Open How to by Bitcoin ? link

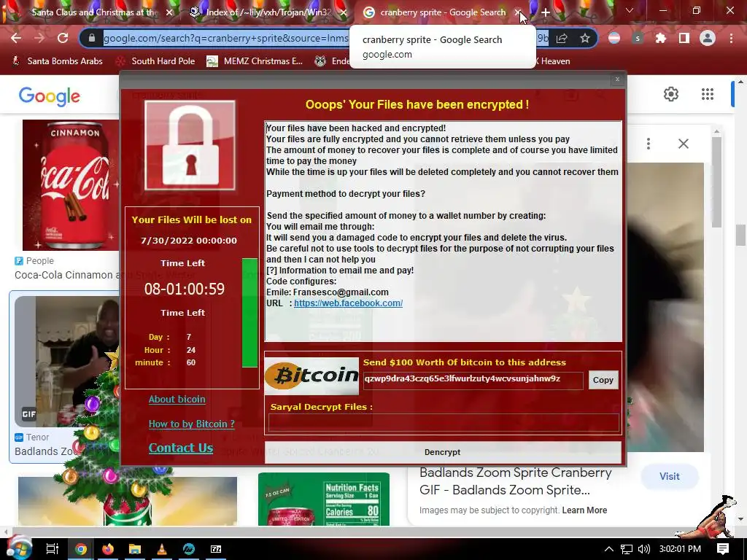192,424
